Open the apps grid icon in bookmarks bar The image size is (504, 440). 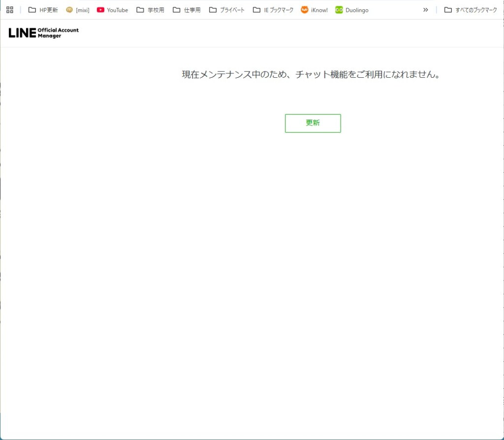[10, 10]
